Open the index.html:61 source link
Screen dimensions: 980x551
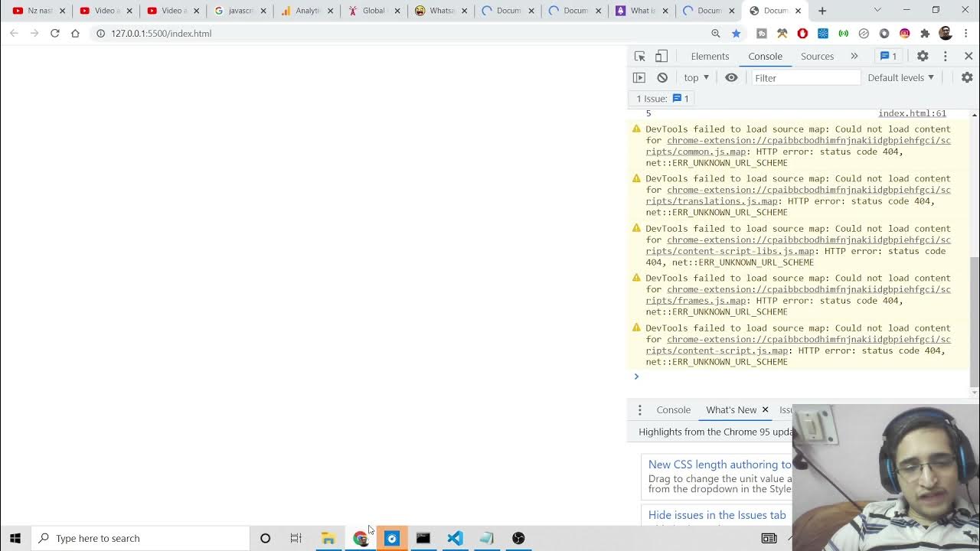click(912, 113)
